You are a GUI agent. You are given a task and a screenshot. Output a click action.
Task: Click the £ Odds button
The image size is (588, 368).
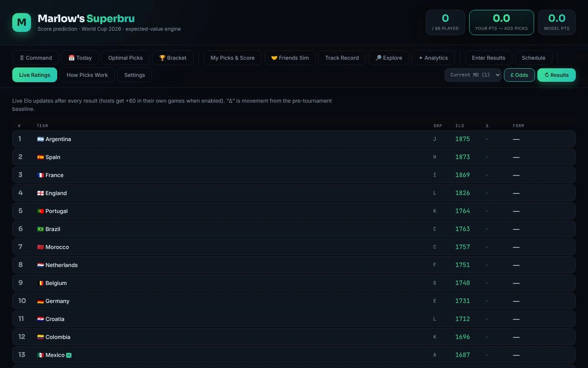[x=519, y=75]
